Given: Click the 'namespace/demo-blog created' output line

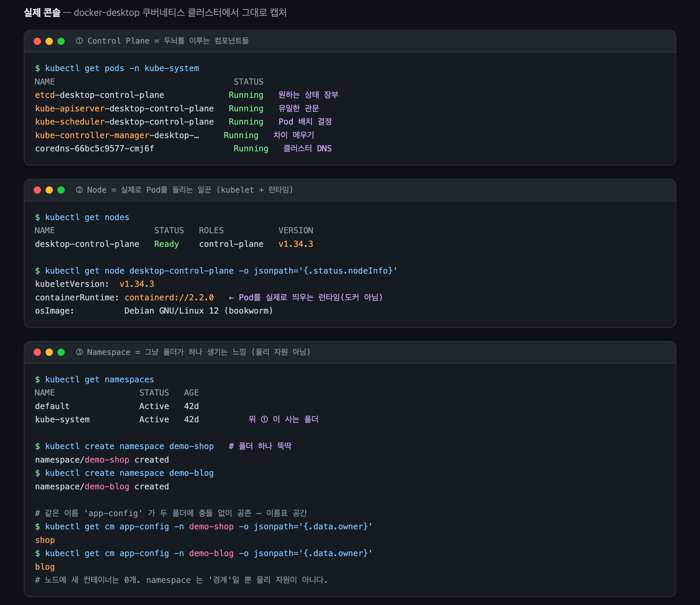Looking at the screenshot, I should (102, 487).
